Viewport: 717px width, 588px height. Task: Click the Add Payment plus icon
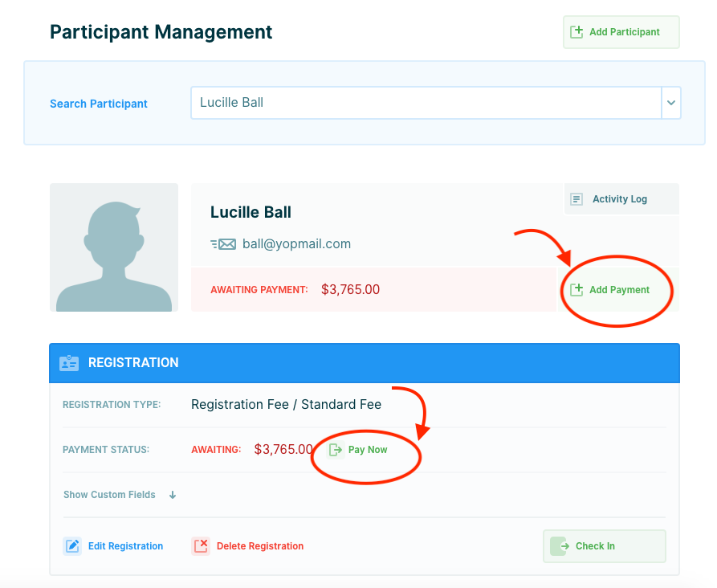click(576, 290)
